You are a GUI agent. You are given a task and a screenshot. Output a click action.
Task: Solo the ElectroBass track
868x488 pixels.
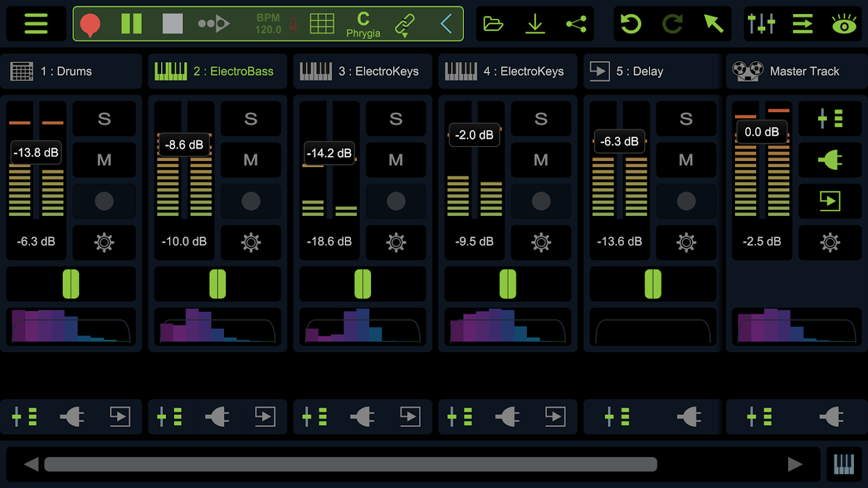click(251, 119)
